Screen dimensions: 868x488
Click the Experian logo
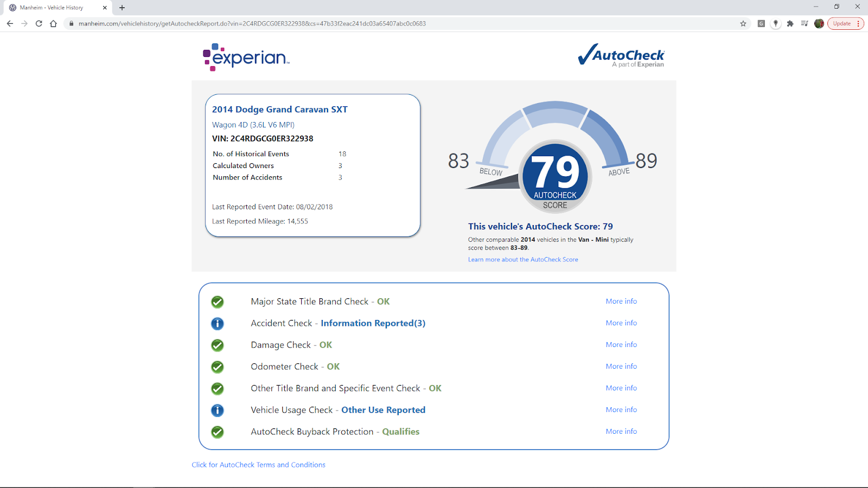click(246, 57)
